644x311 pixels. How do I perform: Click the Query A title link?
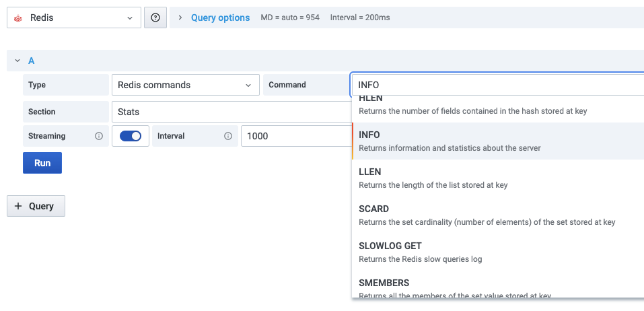pos(31,61)
